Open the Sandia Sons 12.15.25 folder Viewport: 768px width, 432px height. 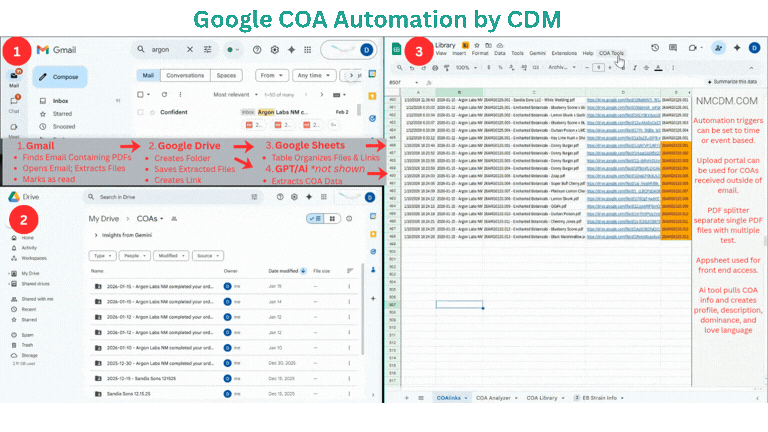pos(128,394)
